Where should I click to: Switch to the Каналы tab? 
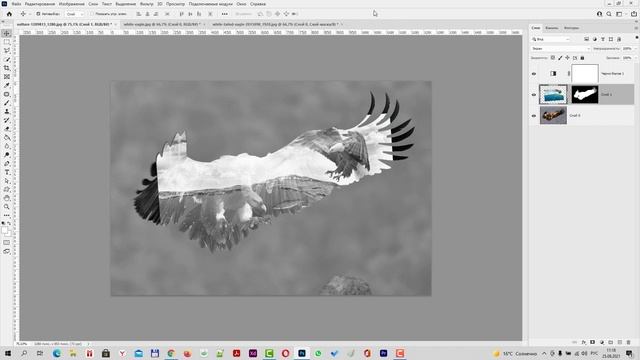551,28
